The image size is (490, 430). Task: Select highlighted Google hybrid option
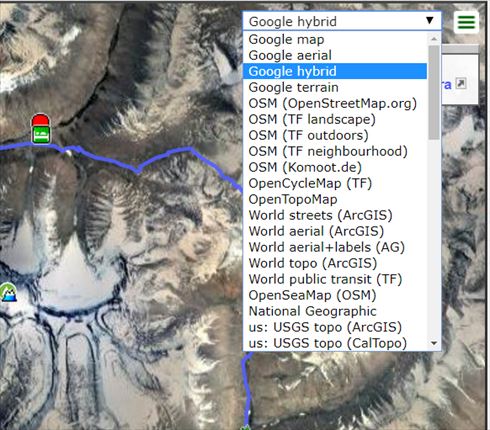(x=335, y=71)
